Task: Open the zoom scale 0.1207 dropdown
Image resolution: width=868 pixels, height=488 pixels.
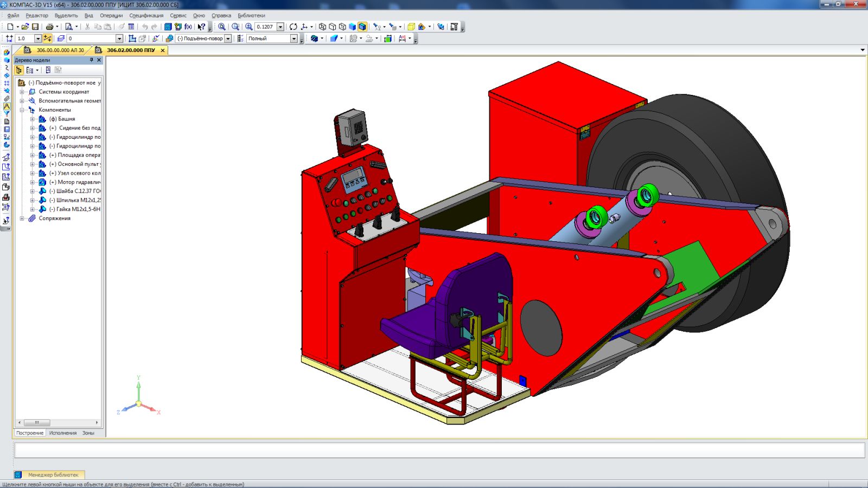Action: tap(280, 27)
